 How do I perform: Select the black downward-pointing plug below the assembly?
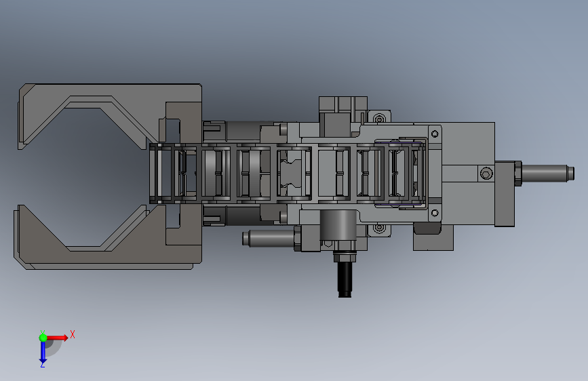tap(345, 279)
